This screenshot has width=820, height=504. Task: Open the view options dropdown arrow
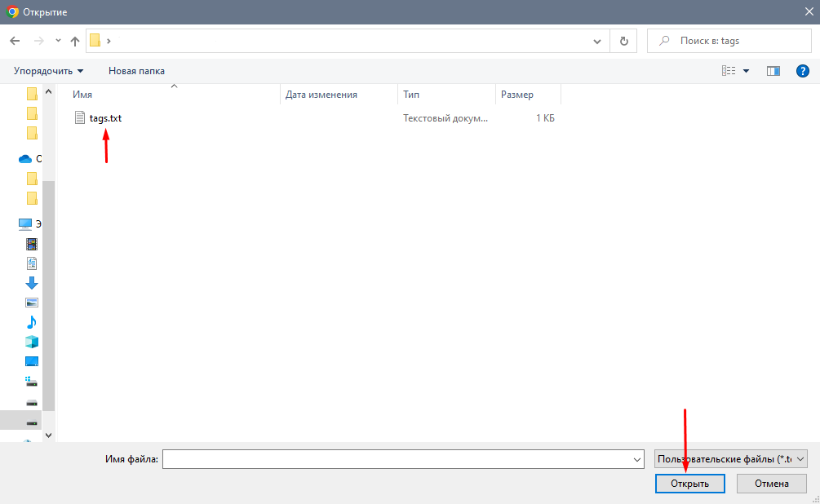pos(746,71)
